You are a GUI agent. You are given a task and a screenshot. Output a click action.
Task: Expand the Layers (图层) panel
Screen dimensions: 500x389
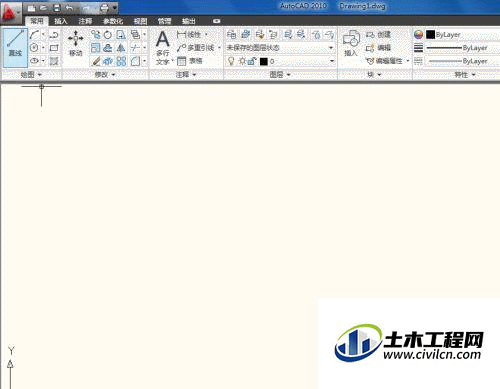pyautogui.click(x=280, y=75)
